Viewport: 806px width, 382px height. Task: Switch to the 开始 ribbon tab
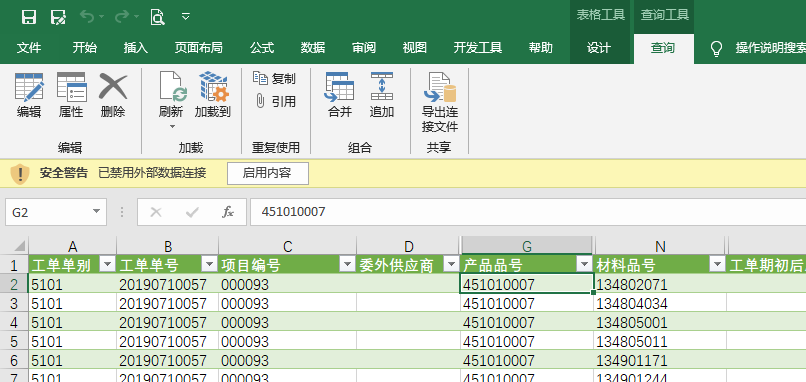(84, 48)
